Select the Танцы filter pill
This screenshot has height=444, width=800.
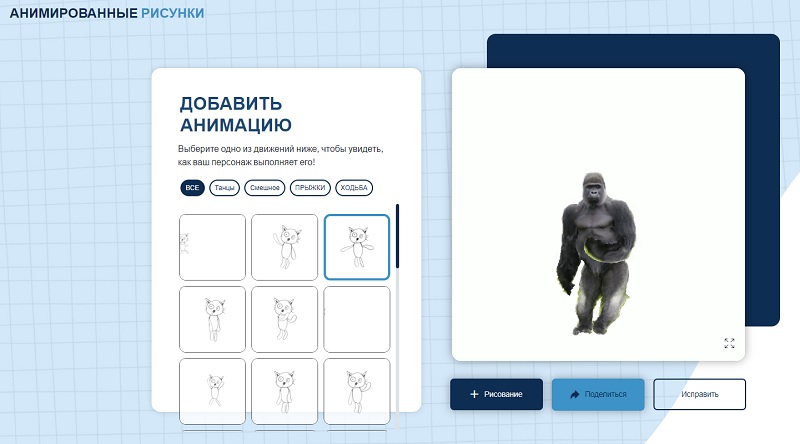[224, 188]
